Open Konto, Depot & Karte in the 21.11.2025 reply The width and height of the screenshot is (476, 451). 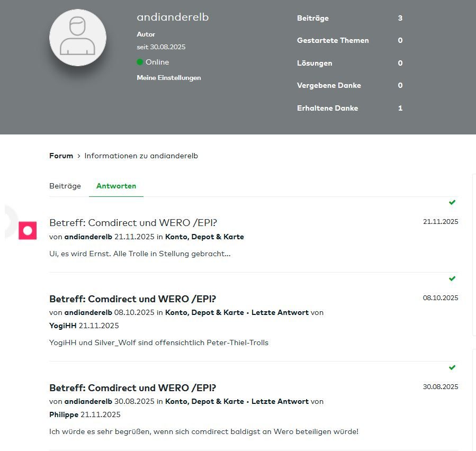coord(204,237)
